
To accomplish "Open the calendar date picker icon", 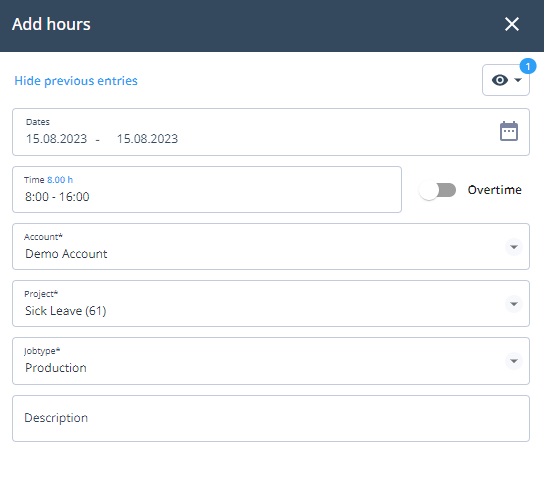I will point(509,131).
